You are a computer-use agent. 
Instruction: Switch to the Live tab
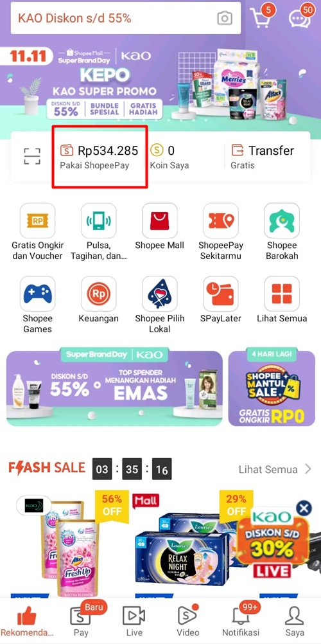134,622
